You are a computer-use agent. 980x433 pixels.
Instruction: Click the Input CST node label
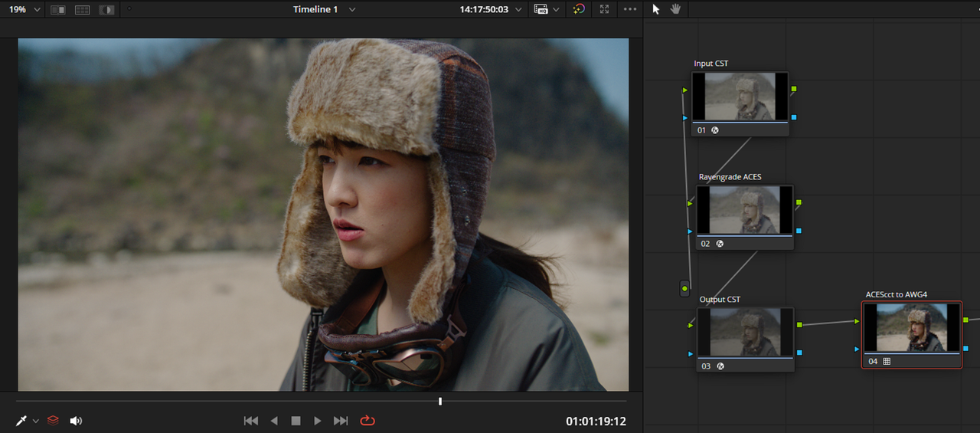pos(710,64)
